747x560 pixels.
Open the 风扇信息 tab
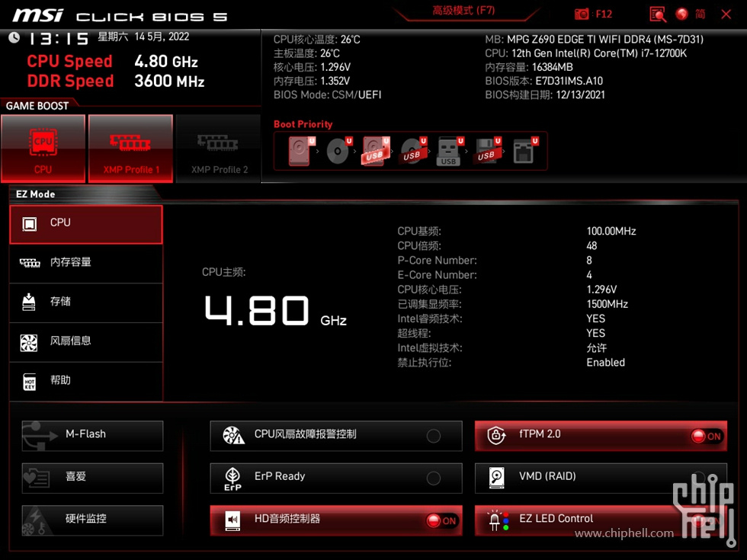86,342
